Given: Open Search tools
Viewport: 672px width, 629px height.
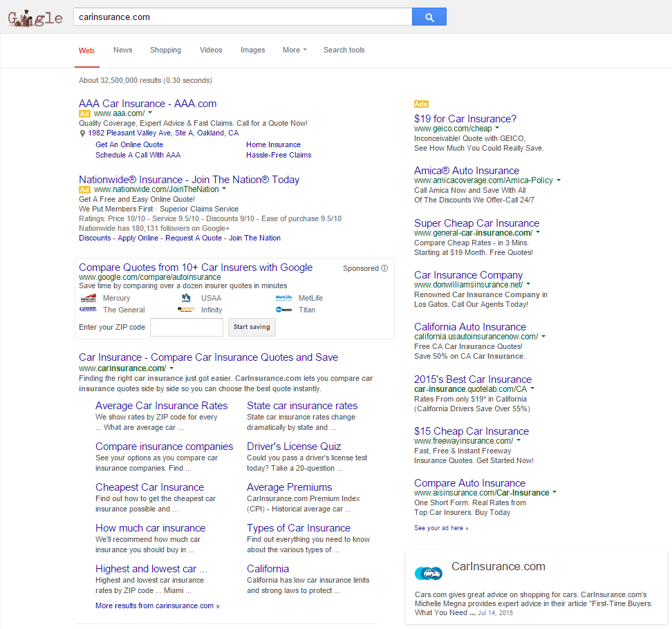Looking at the screenshot, I should point(344,50).
